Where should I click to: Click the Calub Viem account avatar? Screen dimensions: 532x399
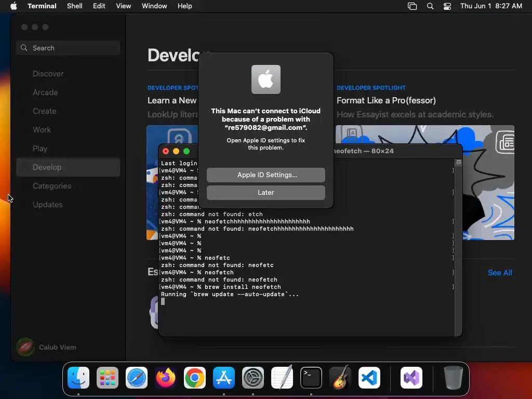point(25,347)
